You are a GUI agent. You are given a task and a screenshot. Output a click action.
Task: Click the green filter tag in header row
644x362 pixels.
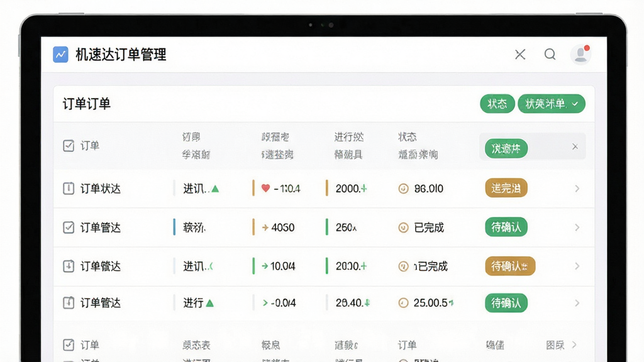coord(506,148)
